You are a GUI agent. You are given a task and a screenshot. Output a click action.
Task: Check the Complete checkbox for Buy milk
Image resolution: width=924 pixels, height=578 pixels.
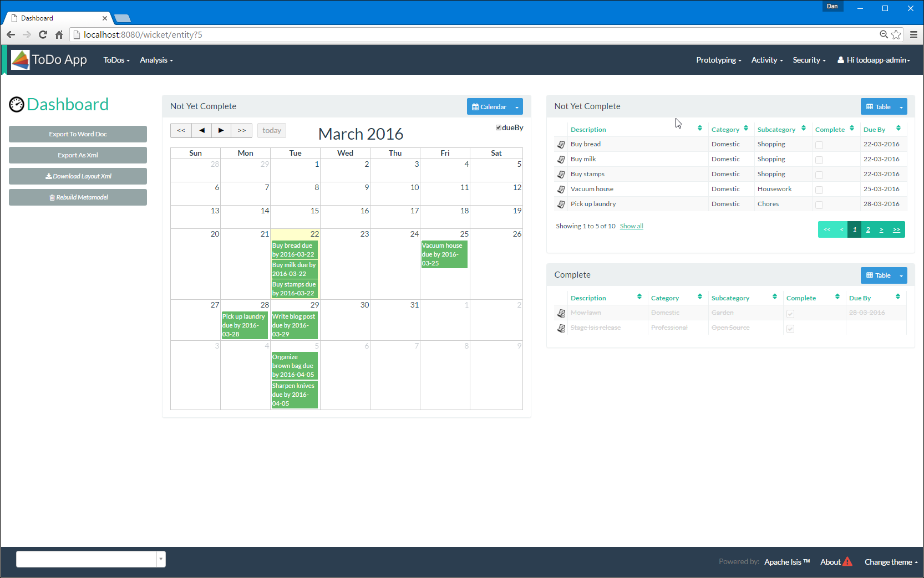(x=819, y=159)
